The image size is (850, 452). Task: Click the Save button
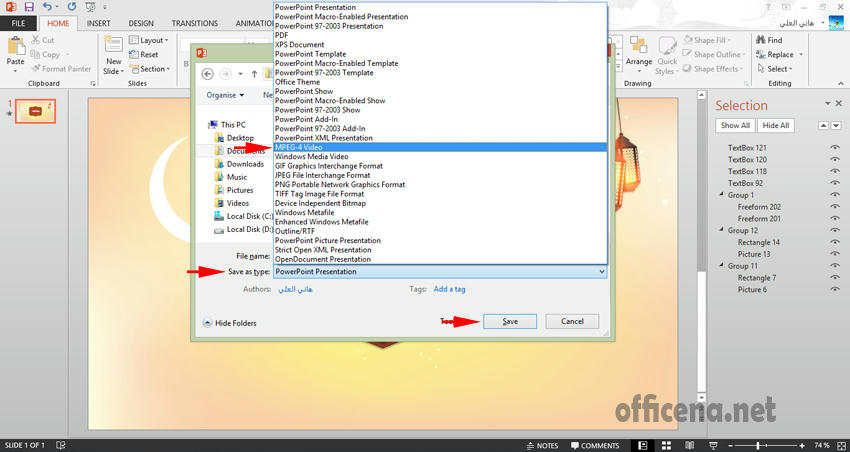(x=510, y=321)
